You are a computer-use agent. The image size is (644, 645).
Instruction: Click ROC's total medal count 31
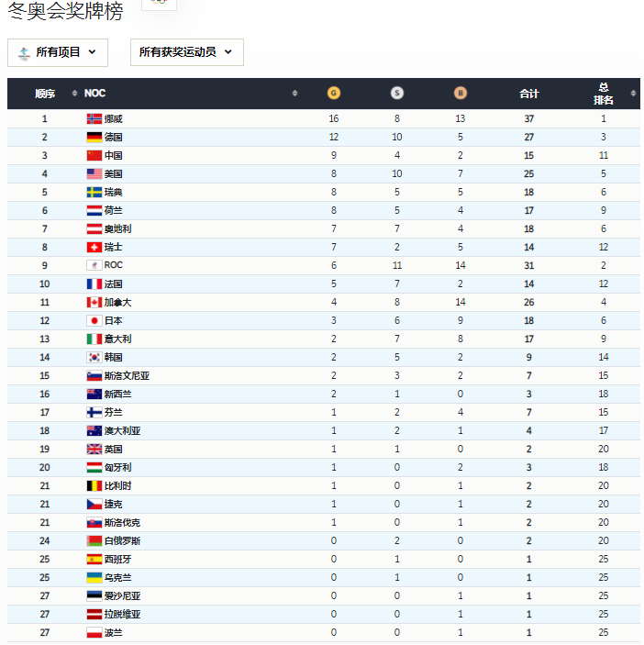pos(528,265)
